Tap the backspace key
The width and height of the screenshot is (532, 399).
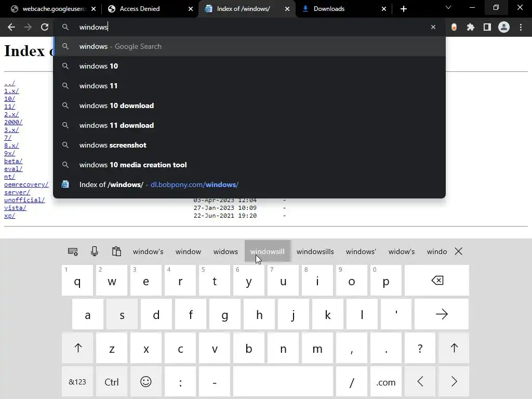tap(437, 280)
